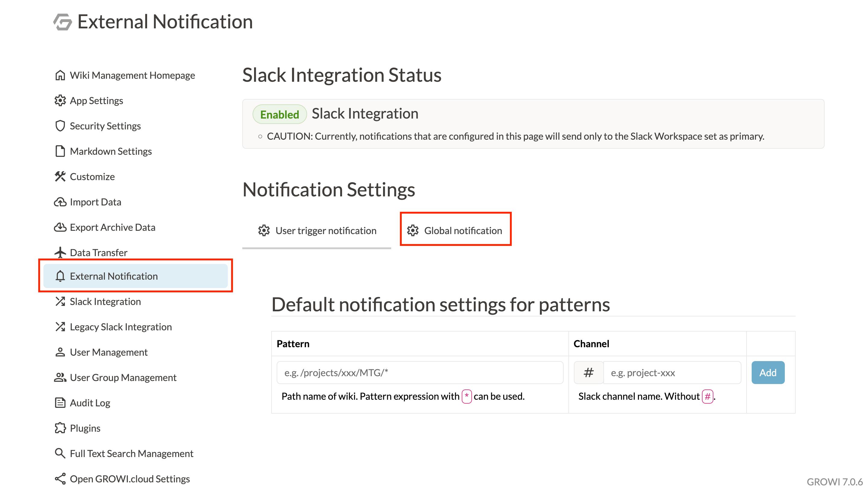Switch to Global notification tab

[456, 231]
